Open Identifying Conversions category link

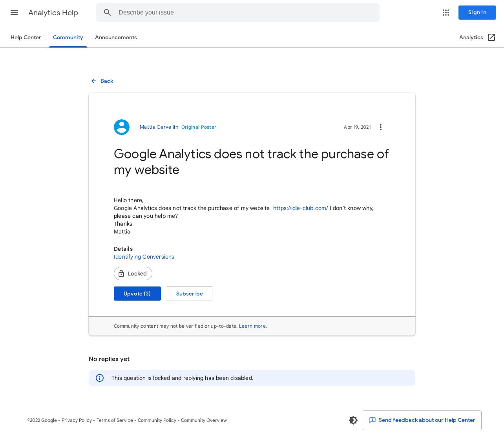click(144, 257)
